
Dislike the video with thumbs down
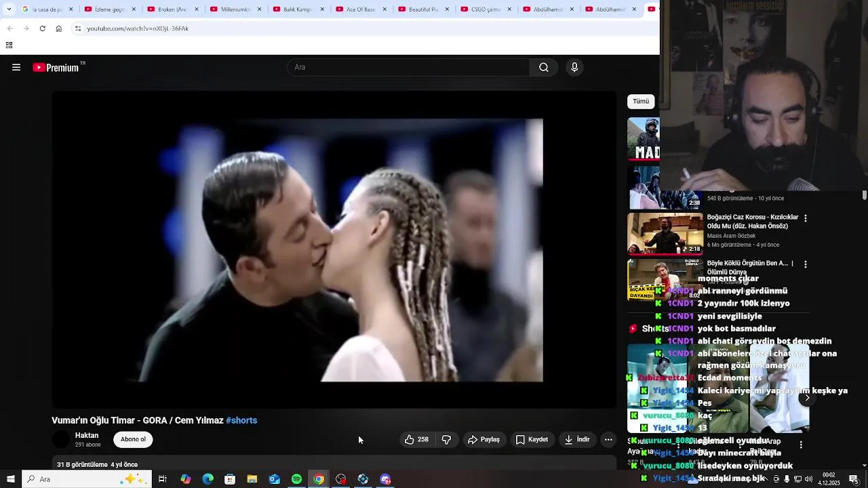[446, 439]
